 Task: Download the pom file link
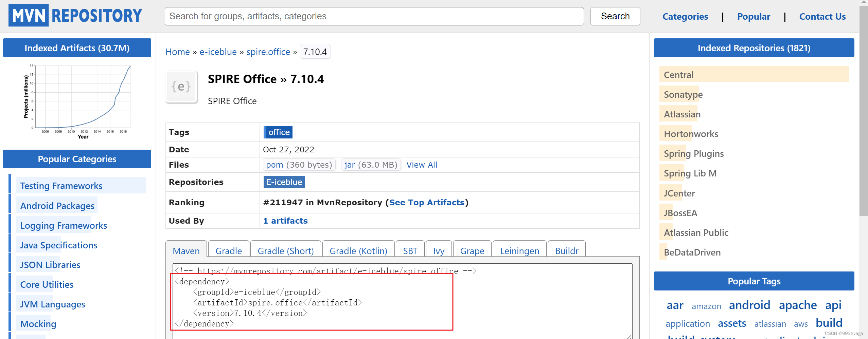point(274,165)
